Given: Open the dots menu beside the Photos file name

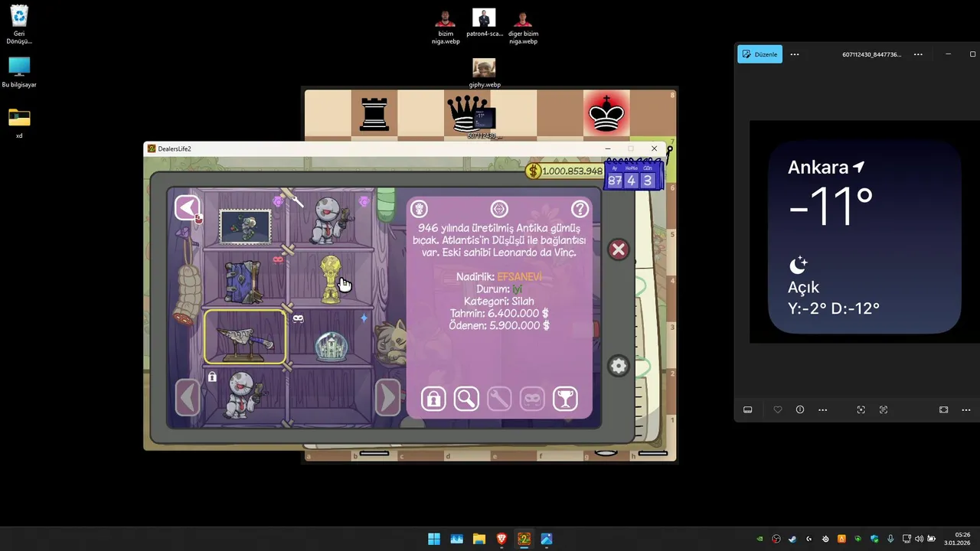Looking at the screenshot, I should 918,54.
